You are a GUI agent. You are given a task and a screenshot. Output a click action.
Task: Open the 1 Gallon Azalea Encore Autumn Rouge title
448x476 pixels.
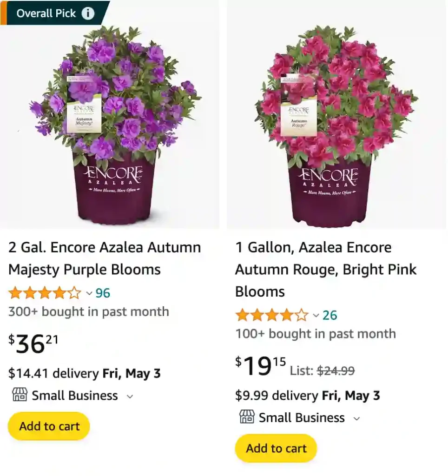point(326,270)
